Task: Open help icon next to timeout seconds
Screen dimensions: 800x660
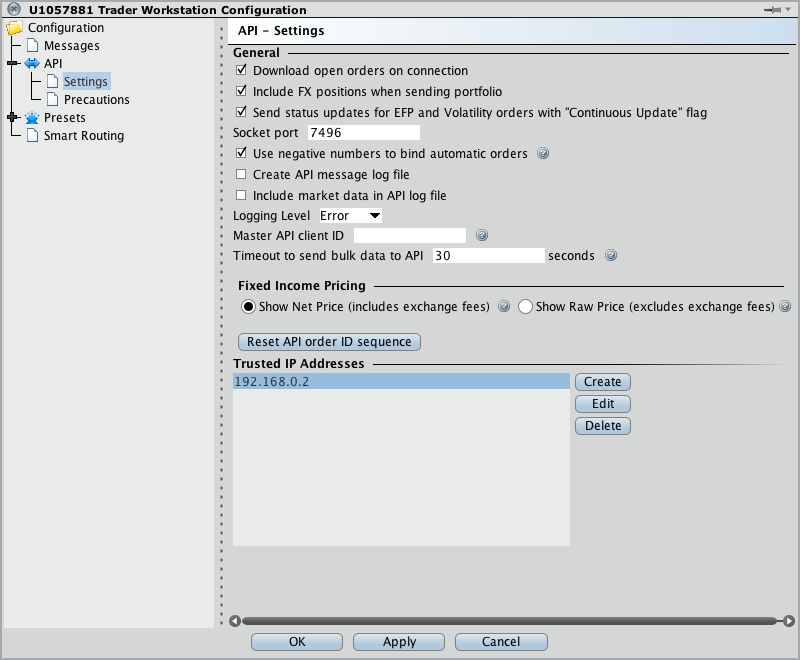Action: coord(611,255)
